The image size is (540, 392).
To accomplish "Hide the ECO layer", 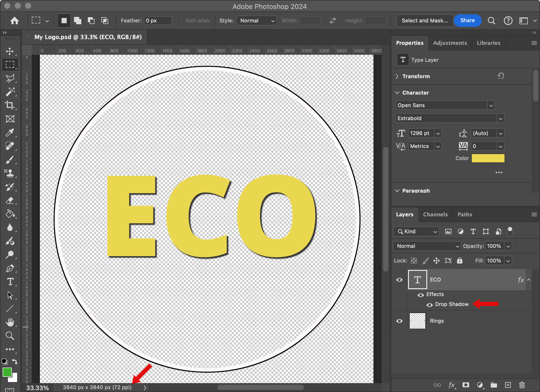I will [399, 280].
